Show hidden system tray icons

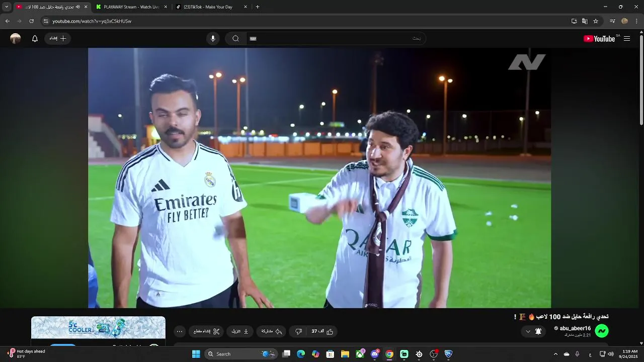tap(555, 354)
